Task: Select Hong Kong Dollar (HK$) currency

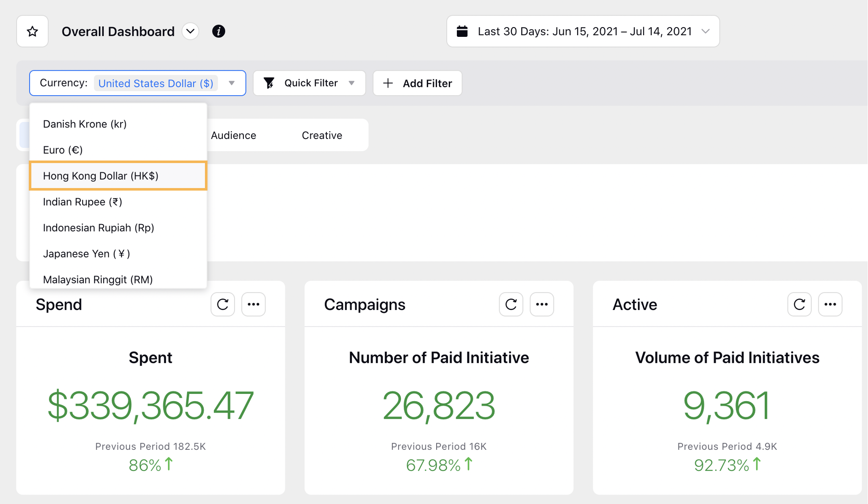Action: (101, 176)
